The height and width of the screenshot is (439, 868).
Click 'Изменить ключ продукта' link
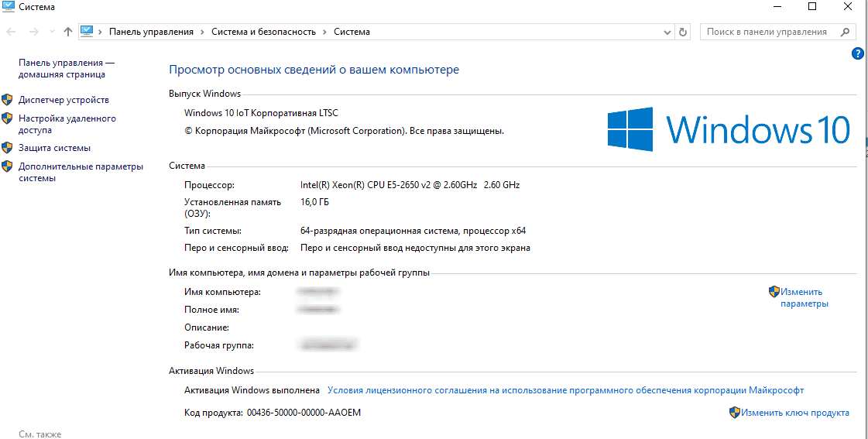tap(795, 413)
